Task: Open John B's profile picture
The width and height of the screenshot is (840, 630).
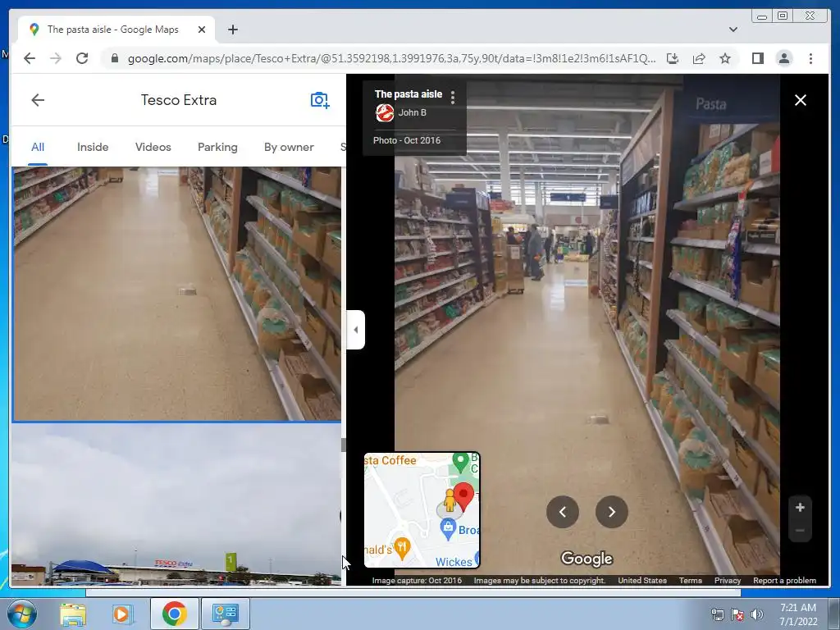Action: 385,112
